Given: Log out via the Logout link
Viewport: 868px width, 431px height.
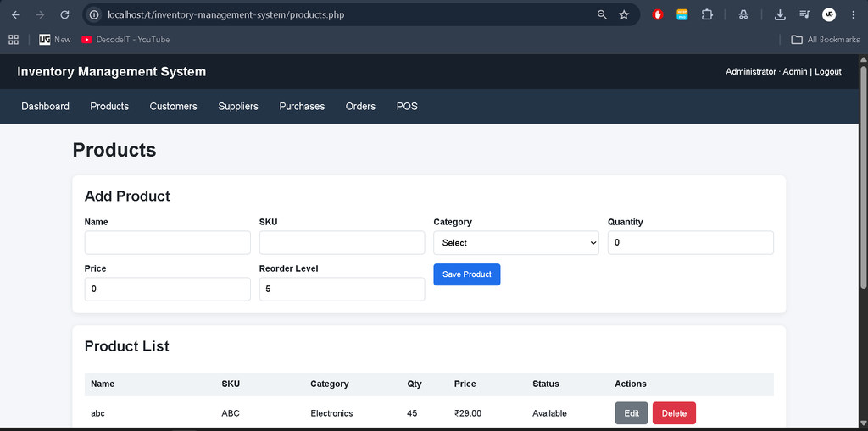Looking at the screenshot, I should coord(827,71).
